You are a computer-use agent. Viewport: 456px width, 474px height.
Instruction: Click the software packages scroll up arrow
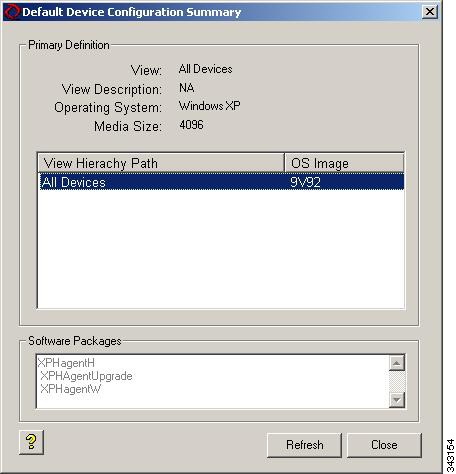point(397,363)
